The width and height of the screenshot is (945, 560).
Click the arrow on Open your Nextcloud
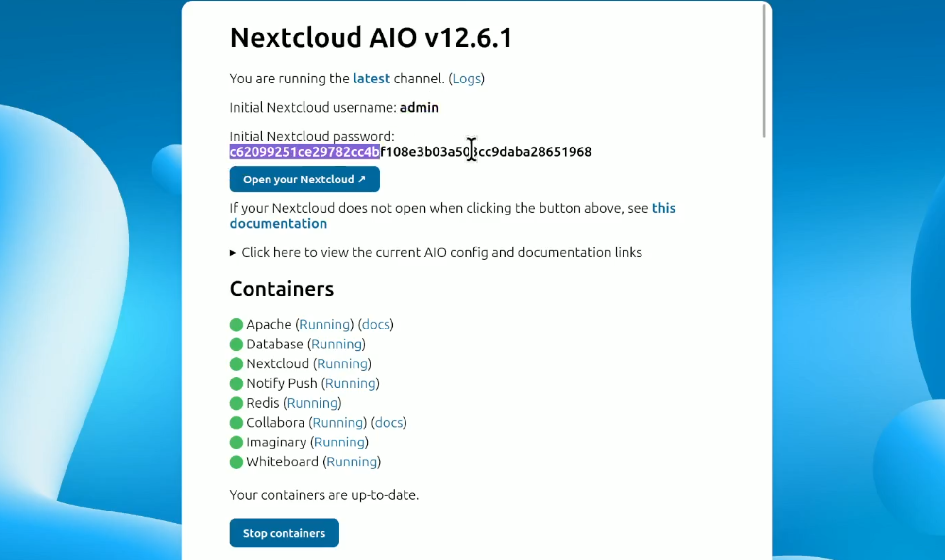click(x=361, y=179)
